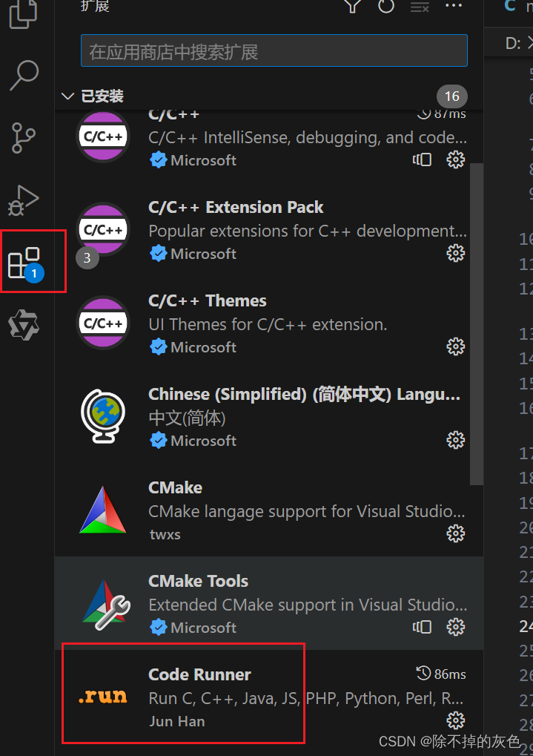Click Microsoft verified publisher badge under C/C++ Themes
Image resolution: width=533 pixels, height=756 pixels.
(x=159, y=346)
